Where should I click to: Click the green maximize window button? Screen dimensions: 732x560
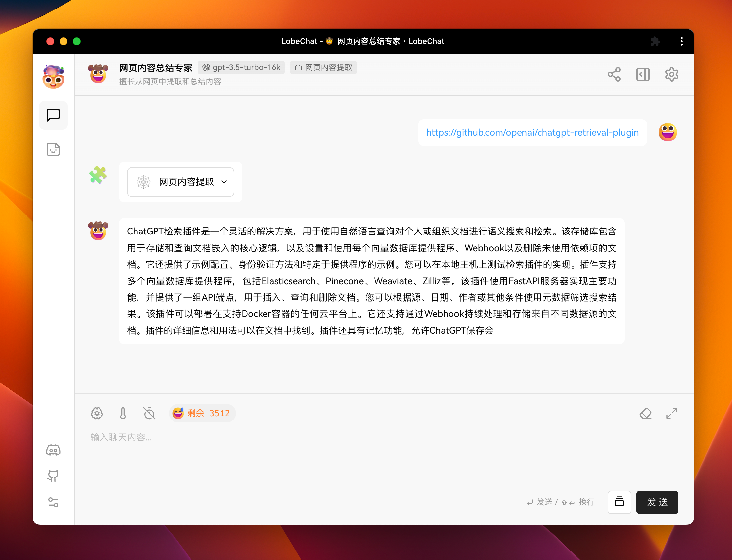(77, 41)
